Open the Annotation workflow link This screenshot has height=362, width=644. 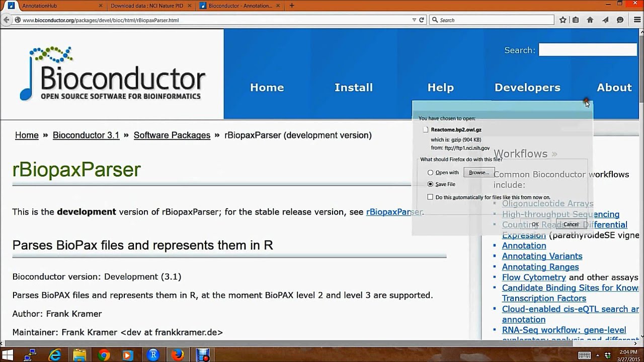[x=524, y=246]
